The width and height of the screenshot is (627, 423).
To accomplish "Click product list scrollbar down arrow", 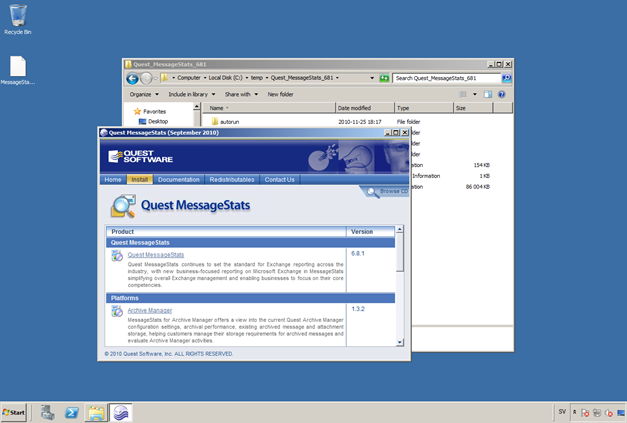I will pyautogui.click(x=399, y=343).
